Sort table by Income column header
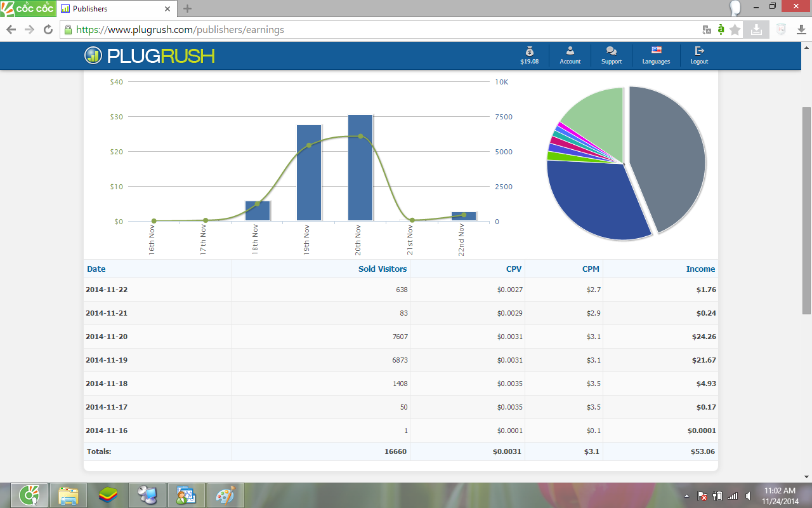Screen dimensions: 812x508 tap(700, 269)
